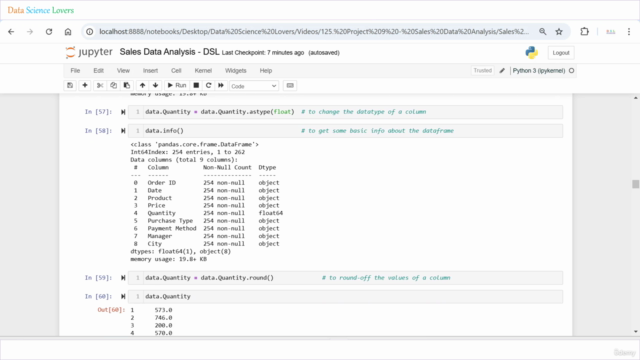The image size is (640, 360).
Task: Reload the page with refresh icon
Action: (49, 31)
